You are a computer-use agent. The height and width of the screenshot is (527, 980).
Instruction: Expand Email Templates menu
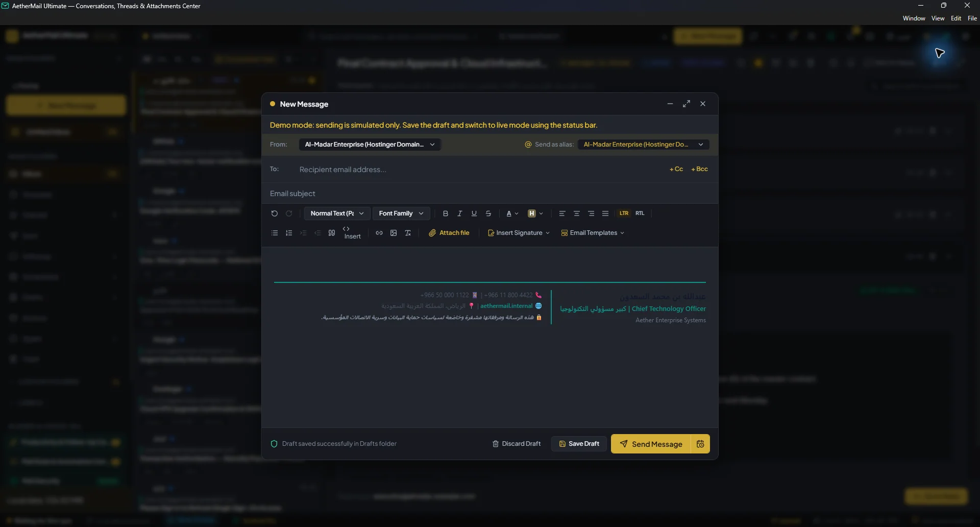click(x=593, y=233)
